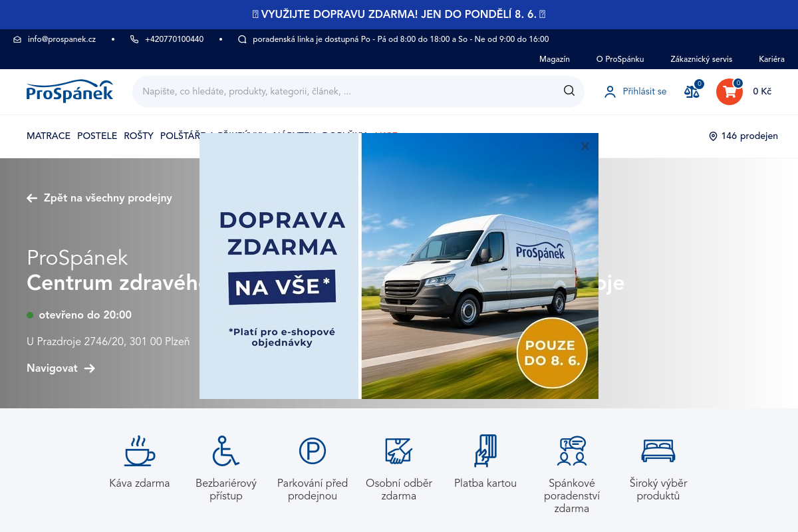Click otevřeno do 20:00 text

click(x=85, y=315)
